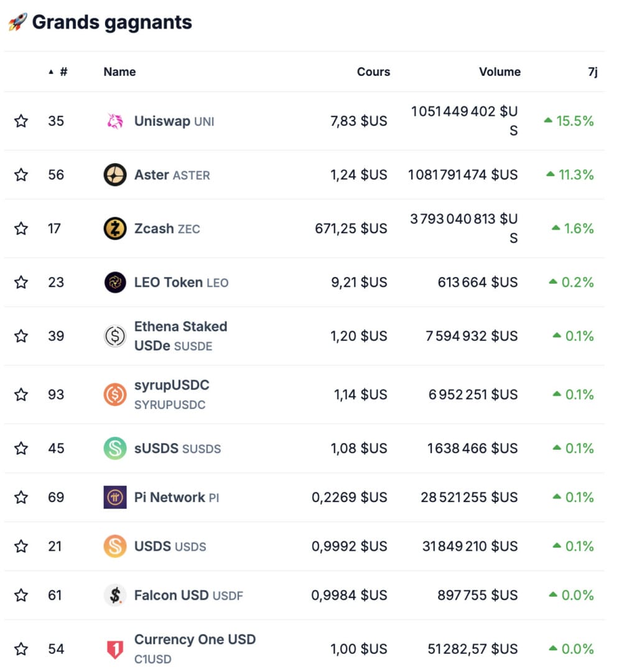Click the Zcash coin logo
Viewport: 619px width, 672px height.
115,228
